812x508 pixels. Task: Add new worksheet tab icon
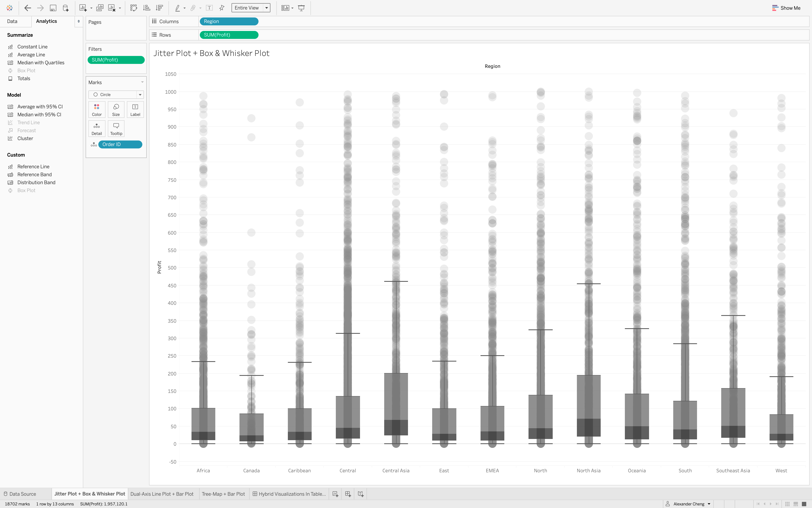click(335, 494)
